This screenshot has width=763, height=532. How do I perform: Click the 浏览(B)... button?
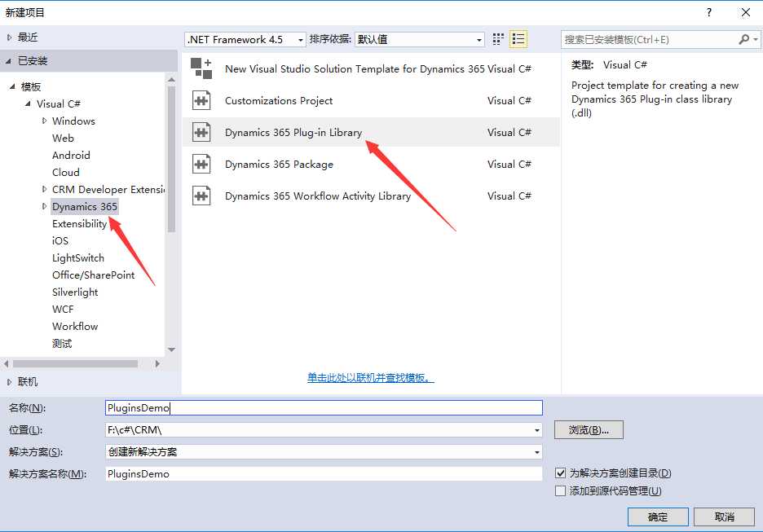[x=589, y=430]
